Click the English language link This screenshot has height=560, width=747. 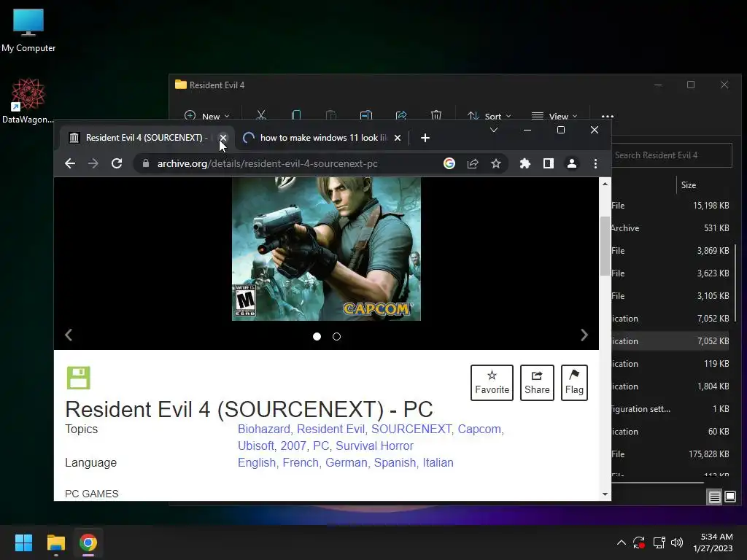(257, 462)
